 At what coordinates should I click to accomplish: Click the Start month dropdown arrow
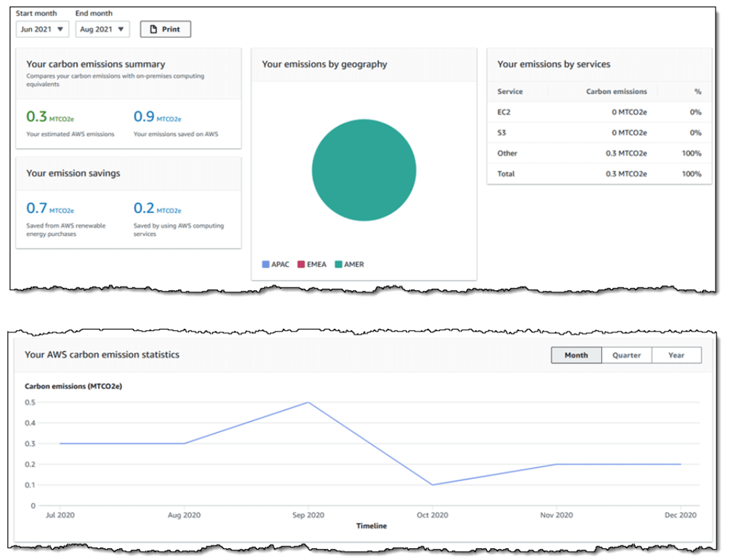(60, 29)
